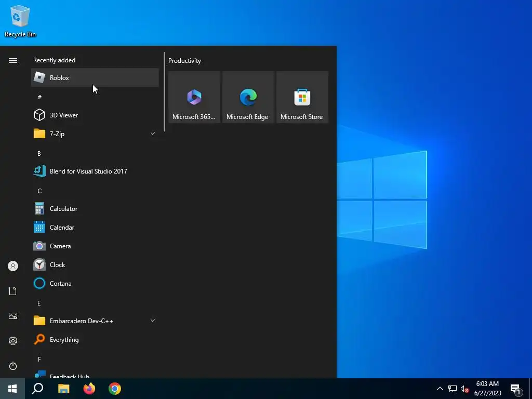Open Pictures from Start sidebar
The width and height of the screenshot is (532, 399).
pyautogui.click(x=13, y=316)
